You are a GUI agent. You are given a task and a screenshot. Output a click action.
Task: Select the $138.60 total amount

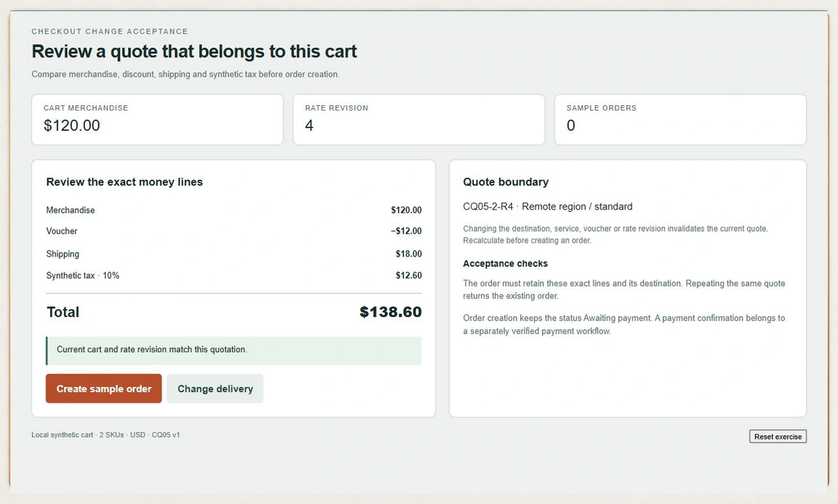click(390, 312)
